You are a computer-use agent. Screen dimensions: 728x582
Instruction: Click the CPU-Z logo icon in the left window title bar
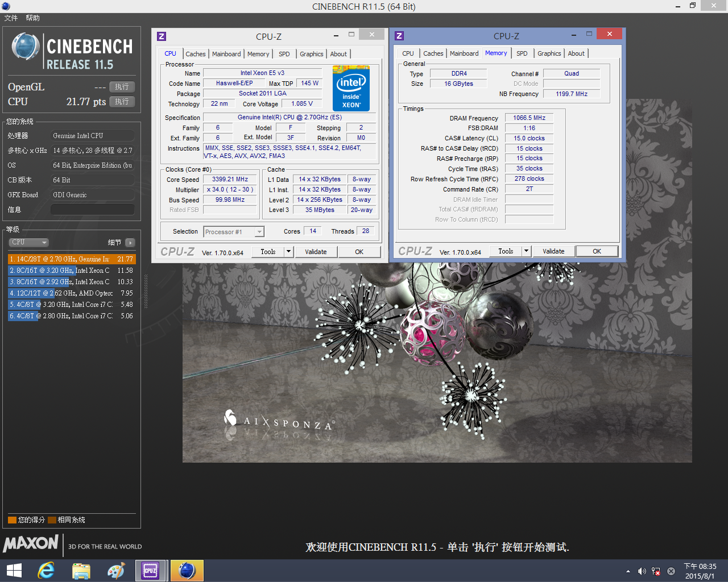point(162,36)
